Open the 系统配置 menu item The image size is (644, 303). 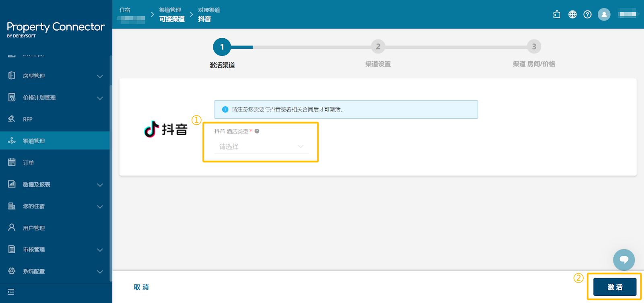coord(55,271)
